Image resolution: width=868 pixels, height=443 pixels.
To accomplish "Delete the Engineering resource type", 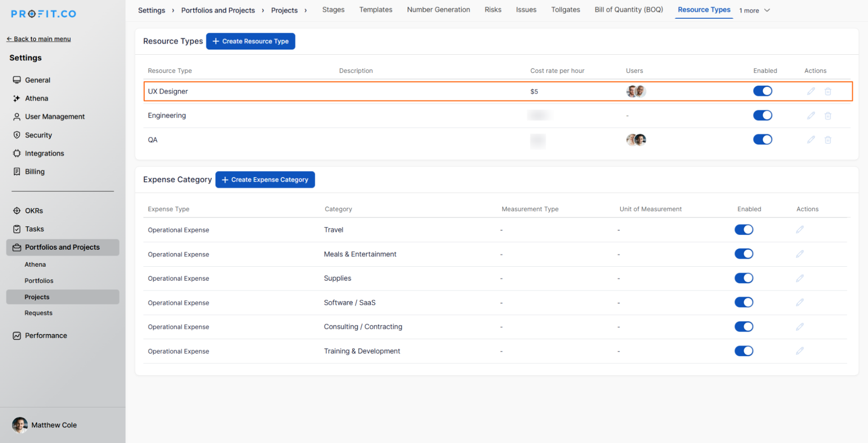I will 828,116.
